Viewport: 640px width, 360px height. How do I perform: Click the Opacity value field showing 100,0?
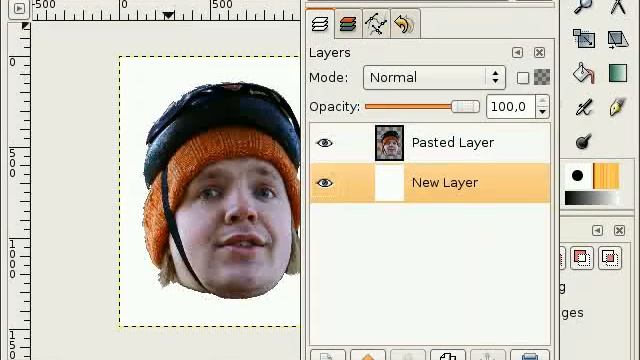510,107
